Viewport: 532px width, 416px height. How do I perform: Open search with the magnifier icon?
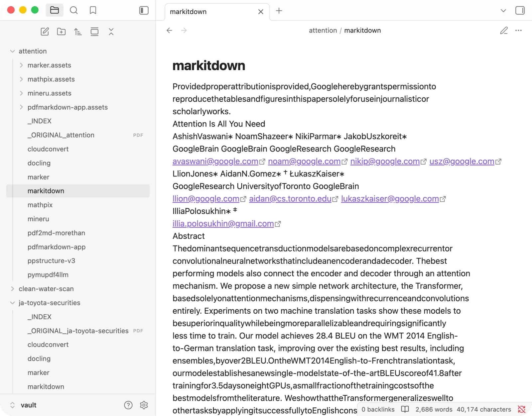74,10
